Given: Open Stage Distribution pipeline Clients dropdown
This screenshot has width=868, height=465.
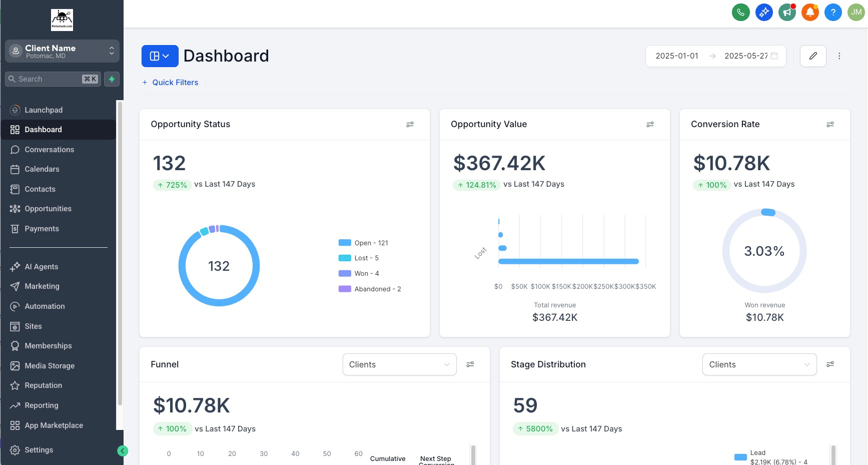Looking at the screenshot, I should 759,364.
